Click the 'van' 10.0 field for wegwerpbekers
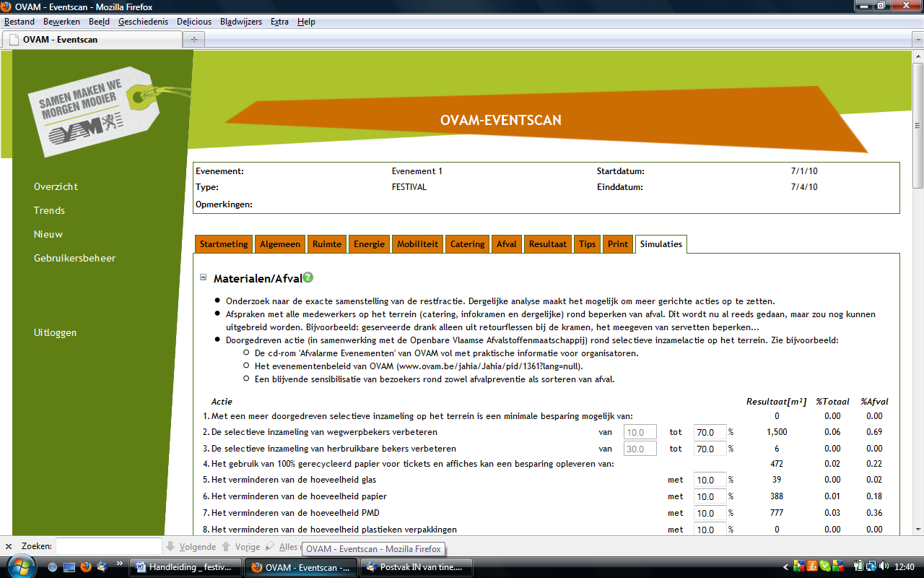This screenshot has height=578, width=924. [640, 432]
